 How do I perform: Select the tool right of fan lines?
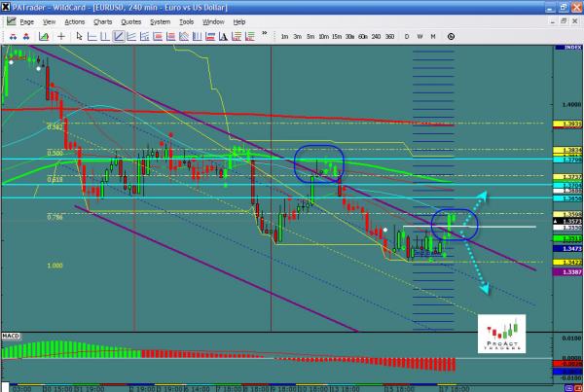point(144,37)
